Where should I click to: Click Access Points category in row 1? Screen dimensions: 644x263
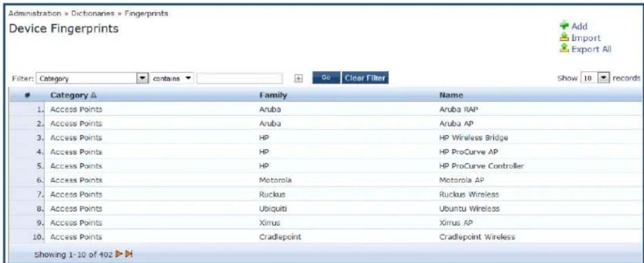76,109
